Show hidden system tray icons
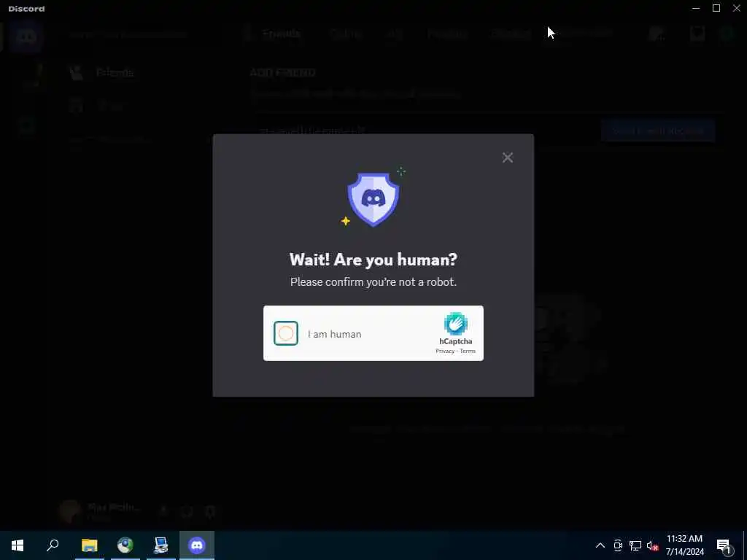 [600, 545]
